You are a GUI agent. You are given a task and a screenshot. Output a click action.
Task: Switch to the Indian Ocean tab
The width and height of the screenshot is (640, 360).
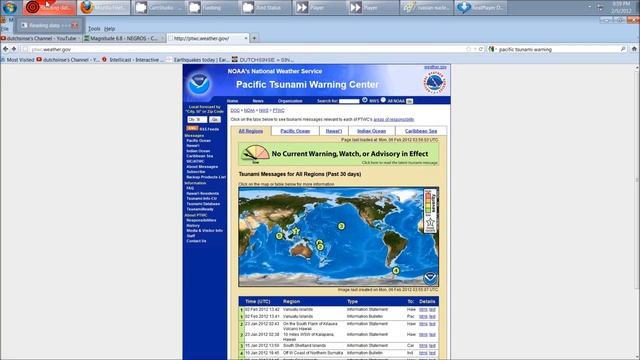[x=371, y=131]
